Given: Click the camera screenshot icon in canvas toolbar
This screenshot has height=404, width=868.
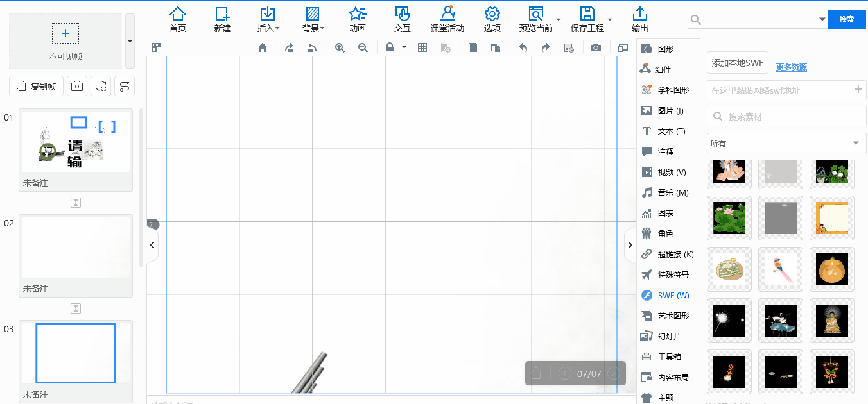Looking at the screenshot, I should 596,47.
